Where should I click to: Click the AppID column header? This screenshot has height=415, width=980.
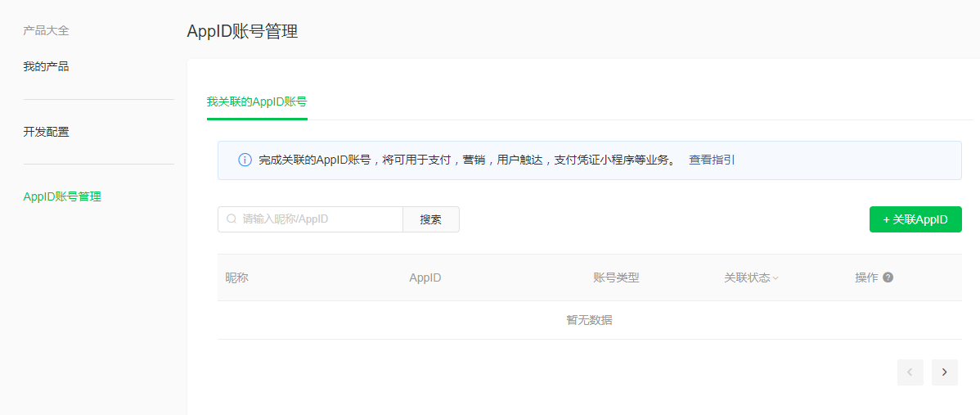pos(425,277)
